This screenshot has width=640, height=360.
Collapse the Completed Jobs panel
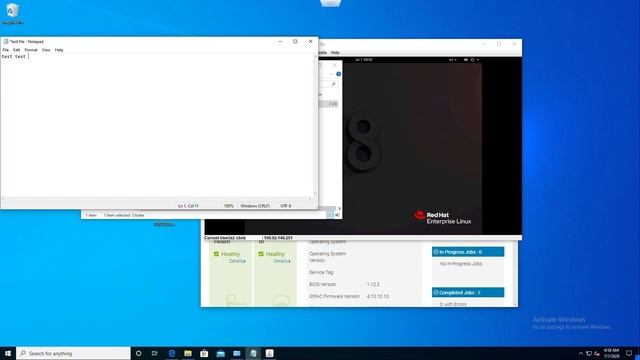(x=436, y=292)
